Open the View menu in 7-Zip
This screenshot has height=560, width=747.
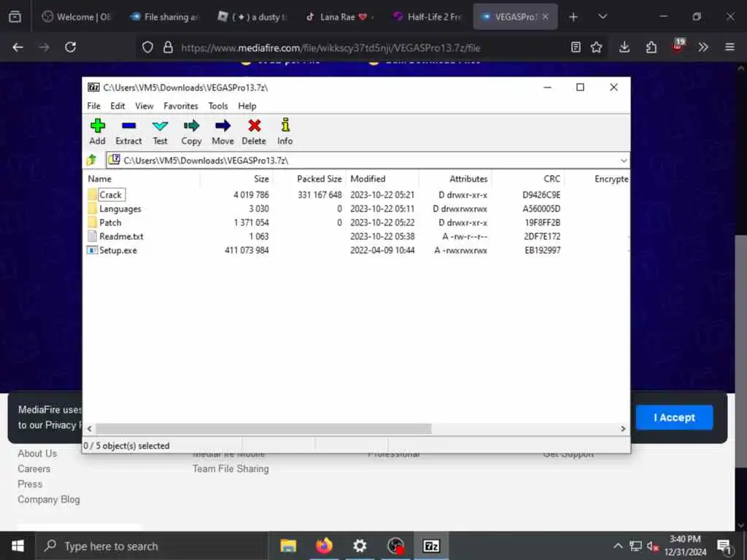[x=144, y=106]
